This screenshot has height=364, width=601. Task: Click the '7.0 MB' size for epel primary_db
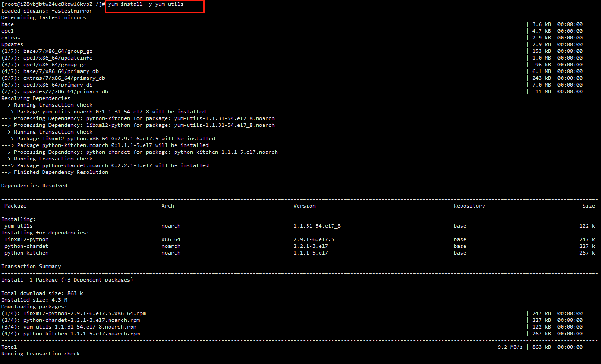point(542,85)
